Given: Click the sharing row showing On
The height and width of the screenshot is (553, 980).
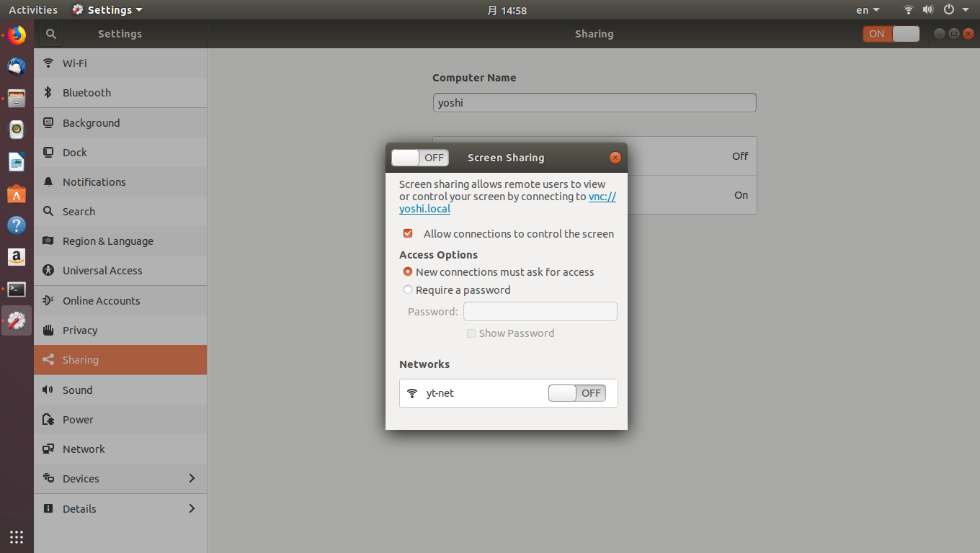Looking at the screenshot, I should 594,195.
